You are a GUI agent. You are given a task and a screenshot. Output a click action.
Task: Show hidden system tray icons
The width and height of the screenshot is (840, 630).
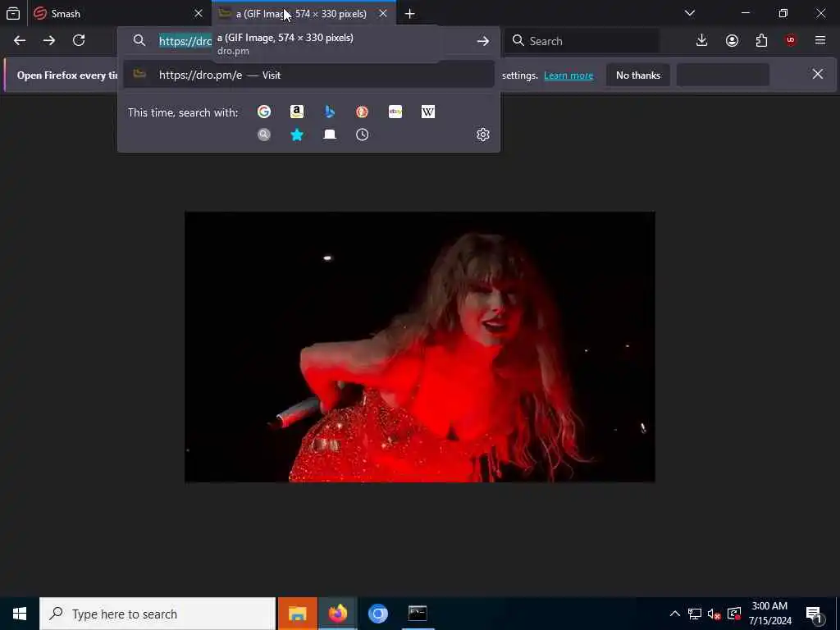click(x=675, y=614)
